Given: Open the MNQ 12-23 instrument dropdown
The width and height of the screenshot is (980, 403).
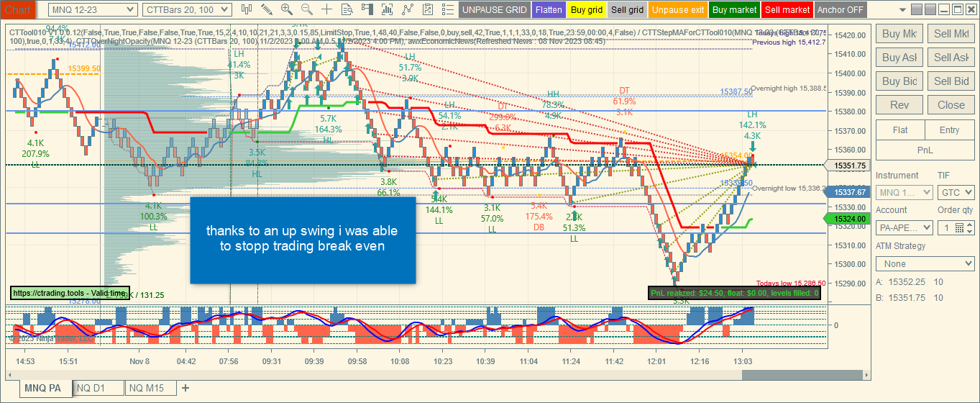Looking at the screenshot, I should click(93, 9).
